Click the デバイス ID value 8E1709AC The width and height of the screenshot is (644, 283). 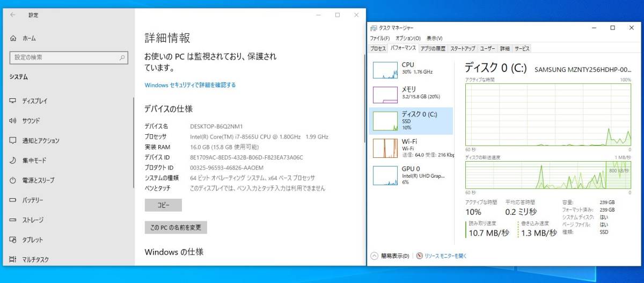point(246,157)
